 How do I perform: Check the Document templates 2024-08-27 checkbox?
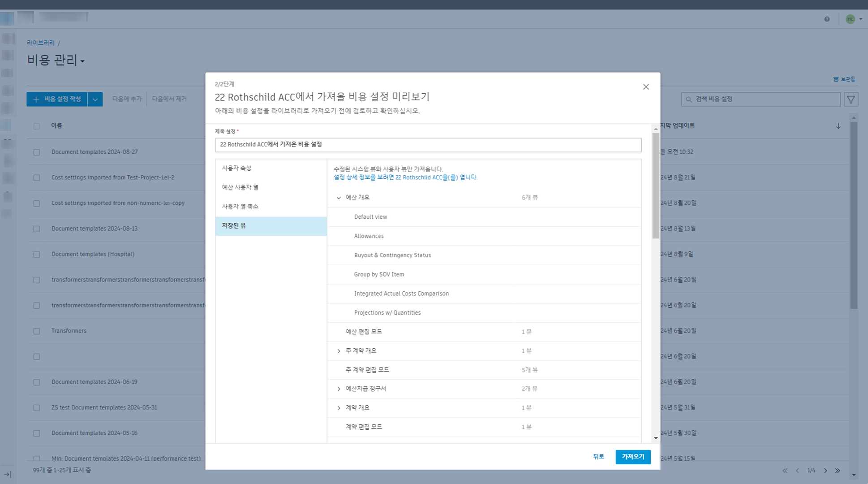(x=37, y=152)
